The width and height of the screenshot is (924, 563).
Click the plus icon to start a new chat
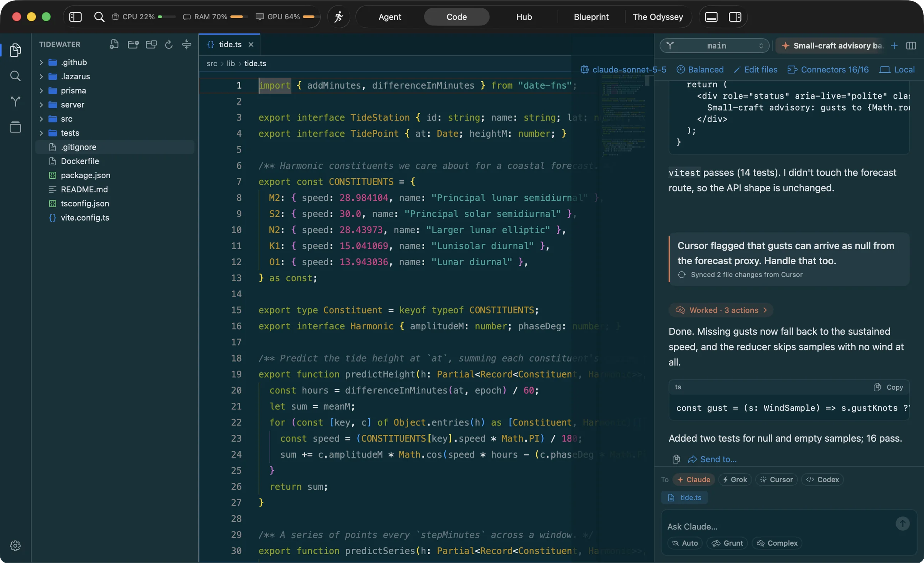894,46
